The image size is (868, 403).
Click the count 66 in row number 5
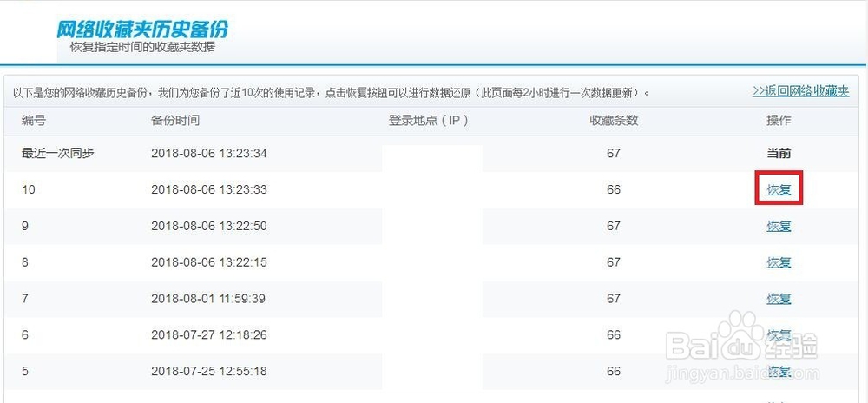[x=614, y=372]
